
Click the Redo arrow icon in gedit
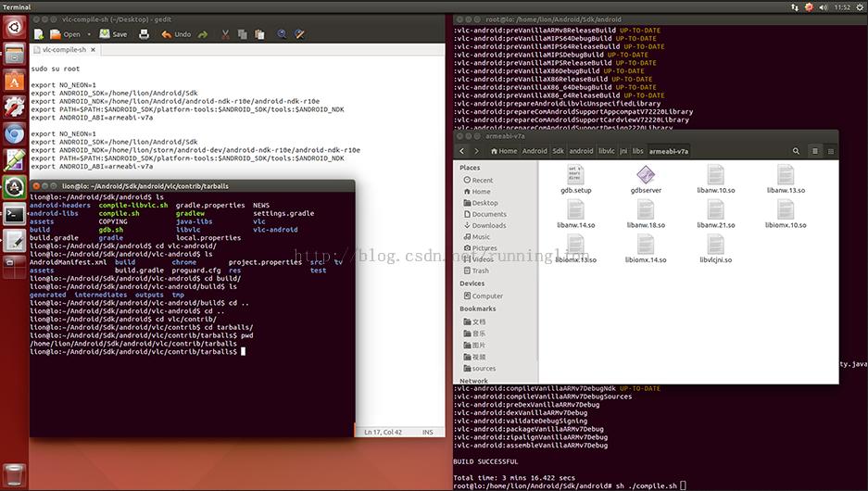click(203, 34)
